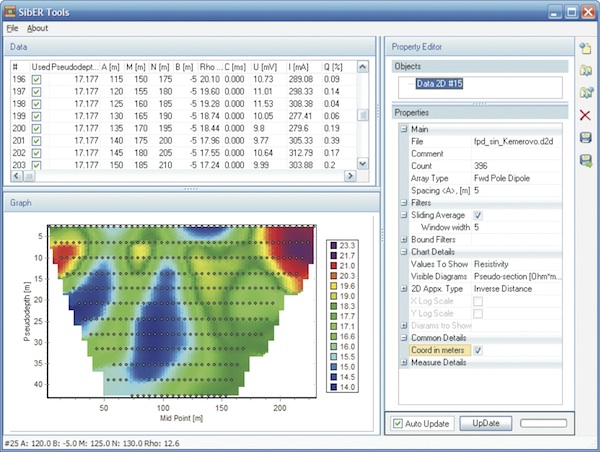Open the About menu
Viewport: 600px width, 452px height.
[38, 28]
